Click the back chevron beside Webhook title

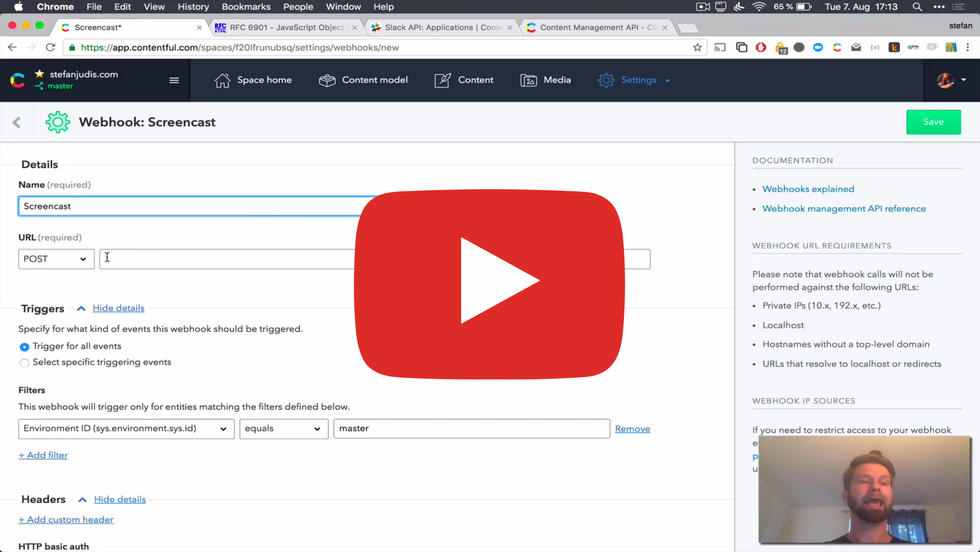[x=16, y=123]
